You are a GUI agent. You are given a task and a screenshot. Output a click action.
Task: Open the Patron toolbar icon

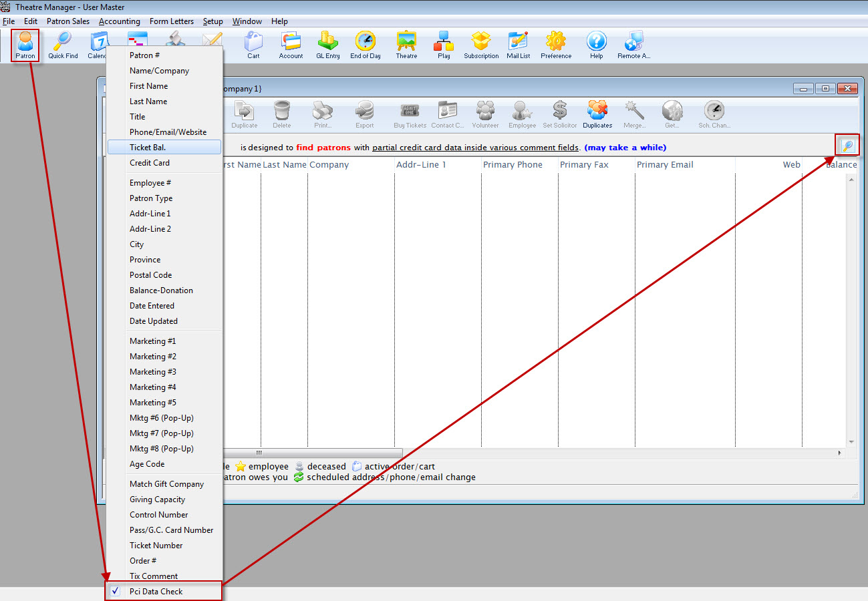tap(25, 45)
